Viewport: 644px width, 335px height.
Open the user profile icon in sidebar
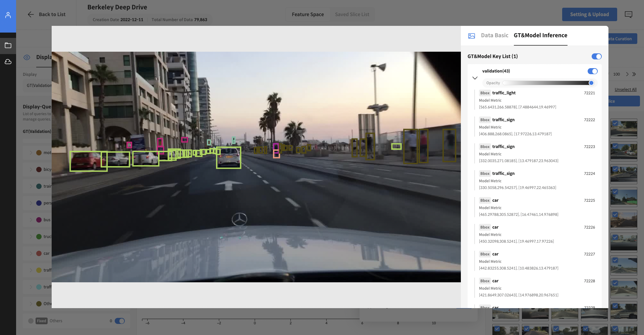8,15
